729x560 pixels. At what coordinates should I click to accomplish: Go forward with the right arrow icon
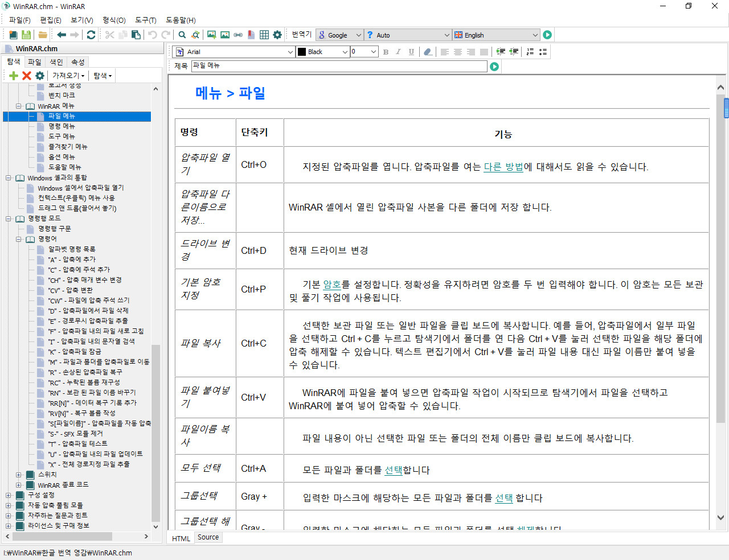[75, 35]
